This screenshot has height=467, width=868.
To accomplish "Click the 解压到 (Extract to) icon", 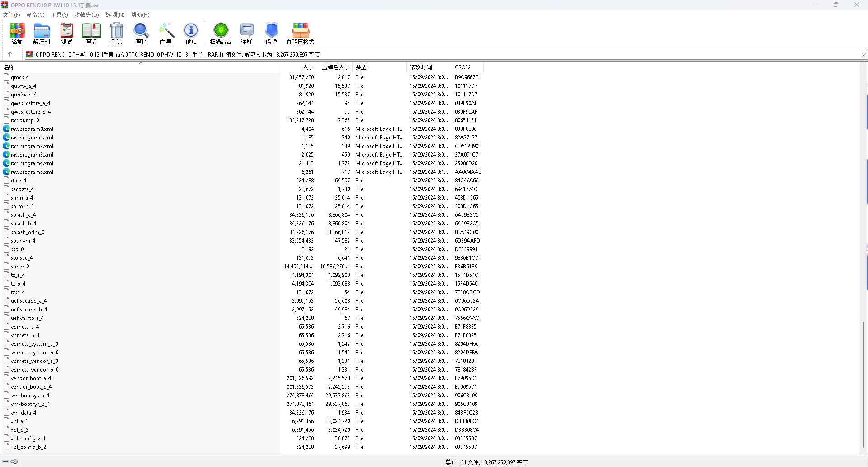I will [x=42, y=33].
